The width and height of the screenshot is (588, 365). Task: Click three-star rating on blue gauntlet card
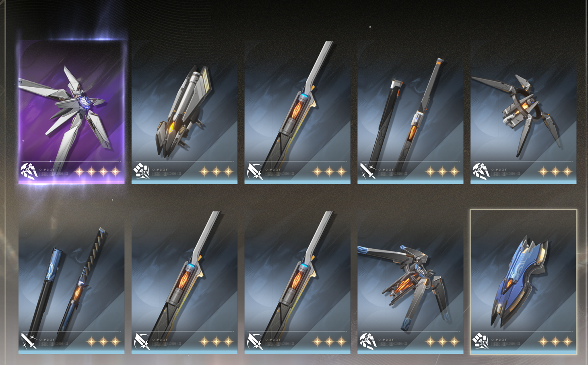coord(555,342)
